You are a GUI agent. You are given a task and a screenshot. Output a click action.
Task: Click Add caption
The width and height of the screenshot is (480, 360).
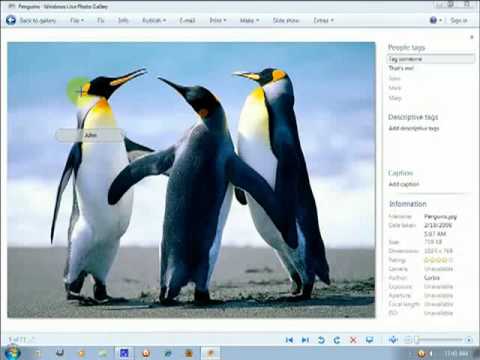[x=404, y=184]
